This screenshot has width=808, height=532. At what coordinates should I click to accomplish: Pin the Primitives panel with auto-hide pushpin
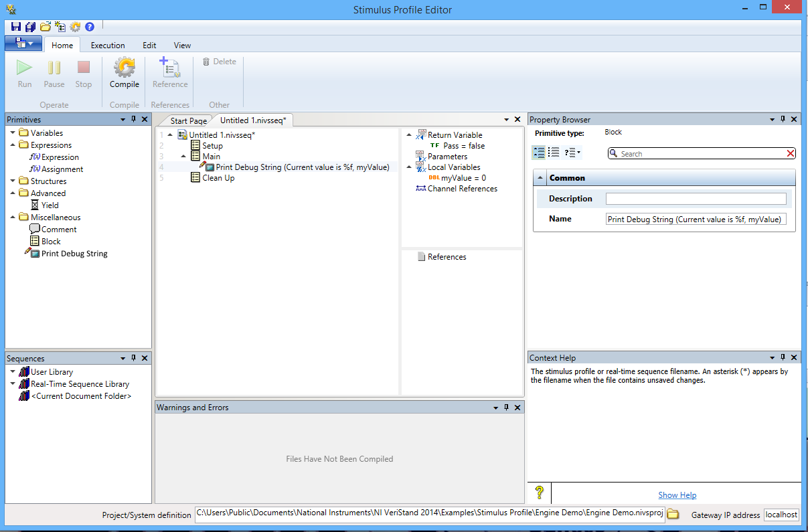[x=133, y=119]
